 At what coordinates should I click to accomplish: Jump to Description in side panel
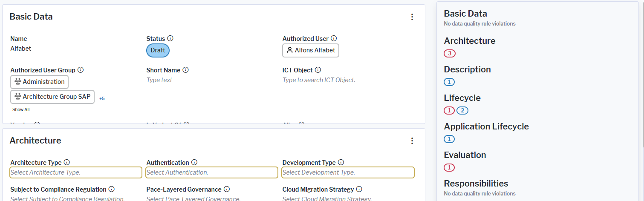click(x=467, y=69)
